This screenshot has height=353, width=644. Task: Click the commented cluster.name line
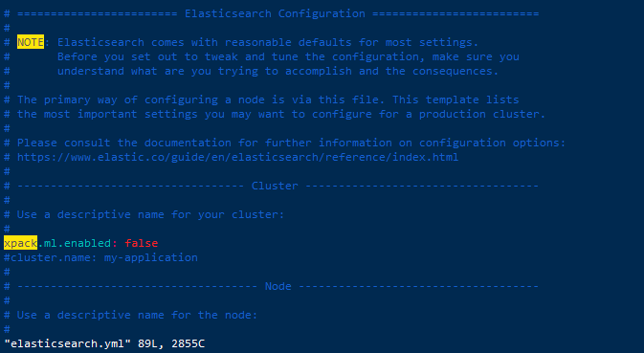point(100,257)
